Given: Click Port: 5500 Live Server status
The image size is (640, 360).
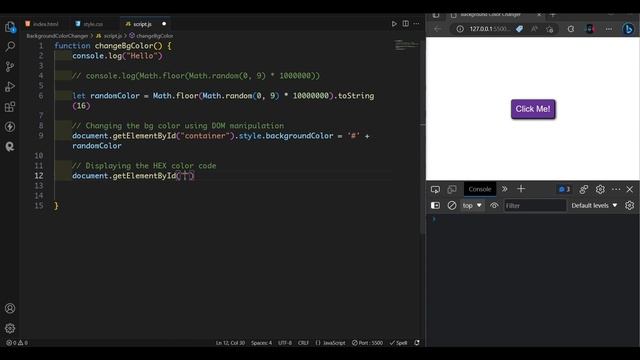Looking at the screenshot, I should click(x=367, y=343).
